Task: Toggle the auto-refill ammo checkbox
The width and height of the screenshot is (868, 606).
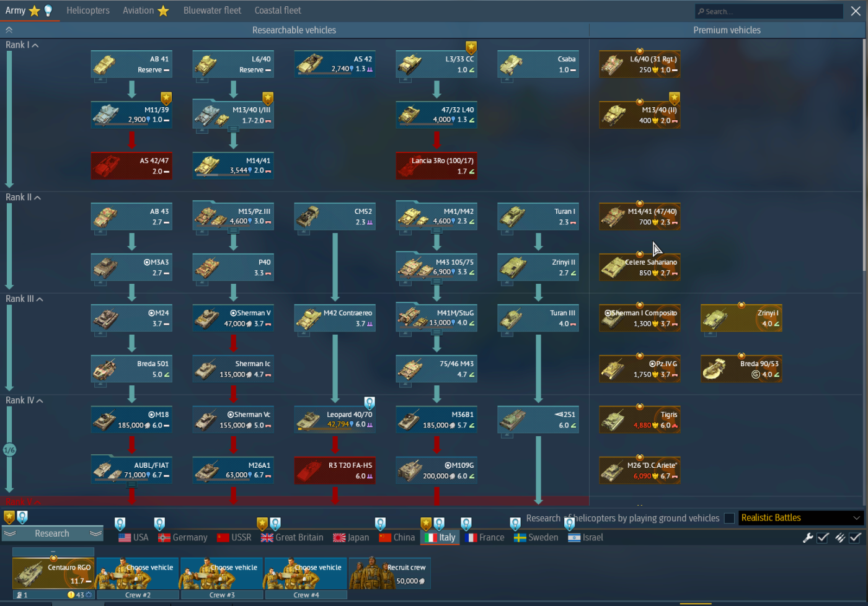Action: click(855, 538)
